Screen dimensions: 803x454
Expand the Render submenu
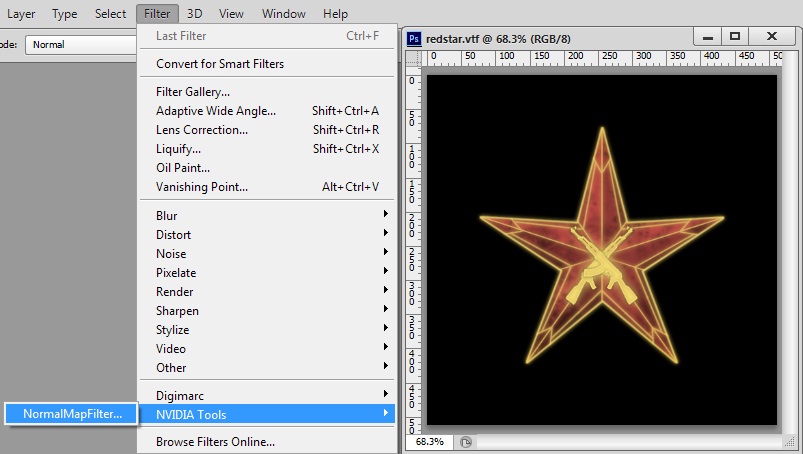267,291
